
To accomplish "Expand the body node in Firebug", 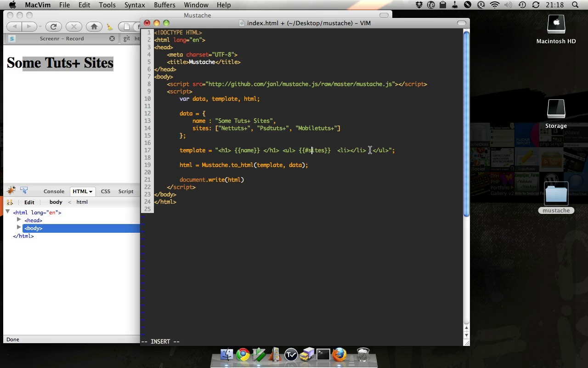I will 19,228.
